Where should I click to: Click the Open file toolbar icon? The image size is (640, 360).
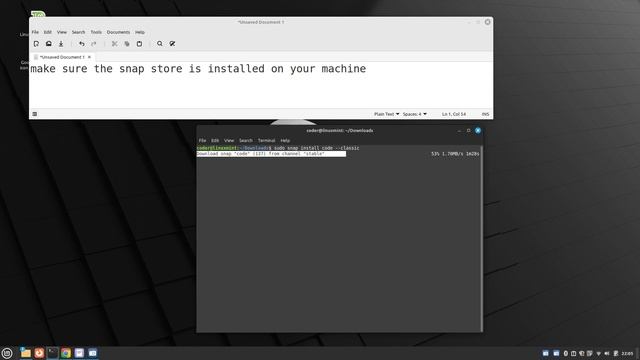coord(49,44)
